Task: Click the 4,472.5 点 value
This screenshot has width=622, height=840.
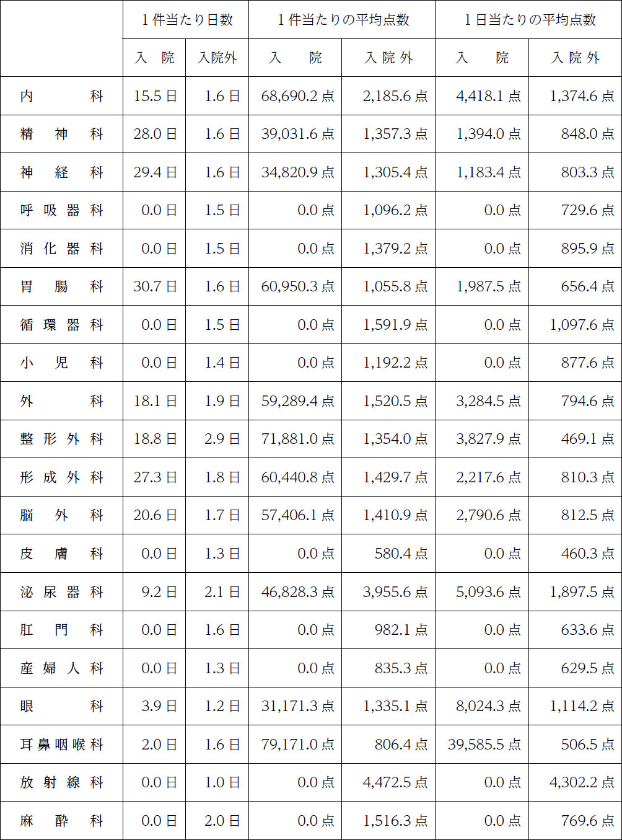Action: (x=395, y=782)
